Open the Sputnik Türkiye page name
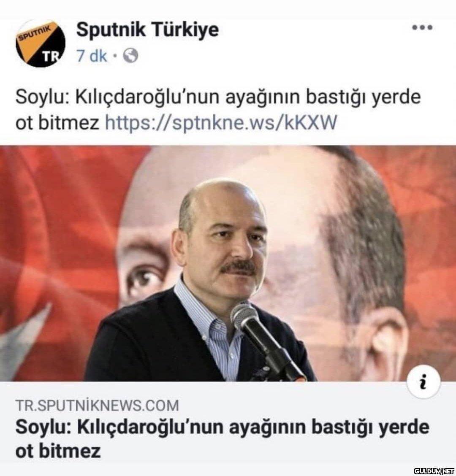 (x=147, y=30)
